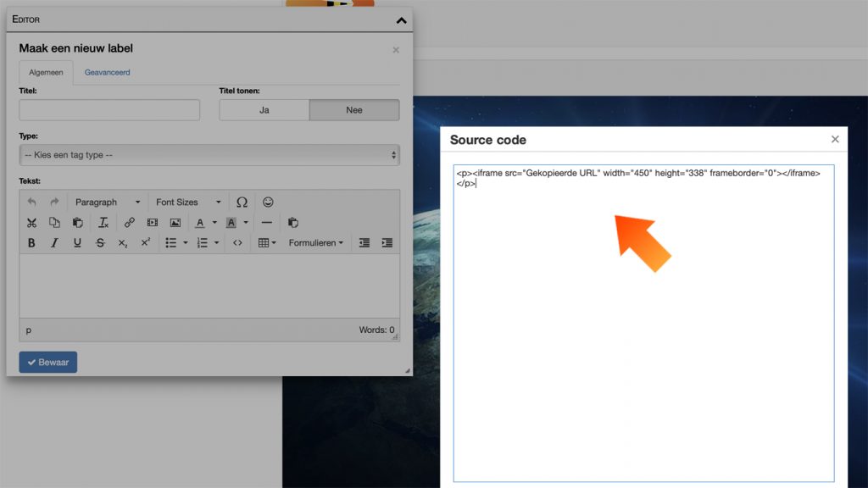Click the Bewaar save button

click(48, 363)
